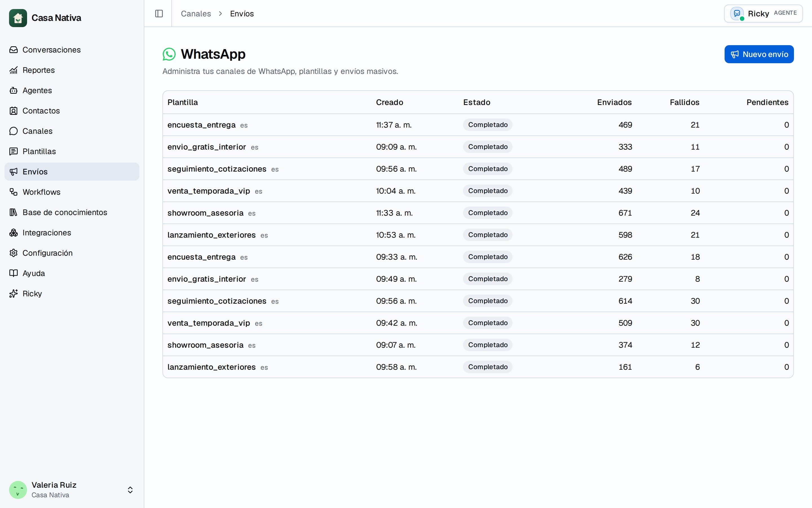Select Contactos menu item
The image size is (812, 508).
point(72,111)
